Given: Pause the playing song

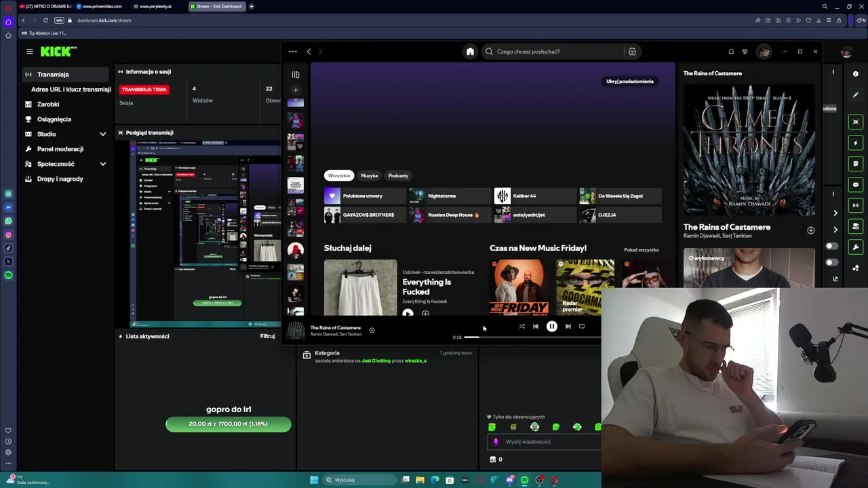Looking at the screenshot, I should tap(552, 327).
